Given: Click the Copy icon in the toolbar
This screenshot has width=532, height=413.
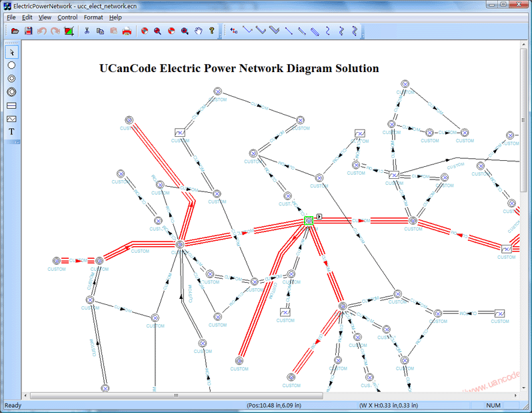Looking at the screenshot, I should click(100, 31).
